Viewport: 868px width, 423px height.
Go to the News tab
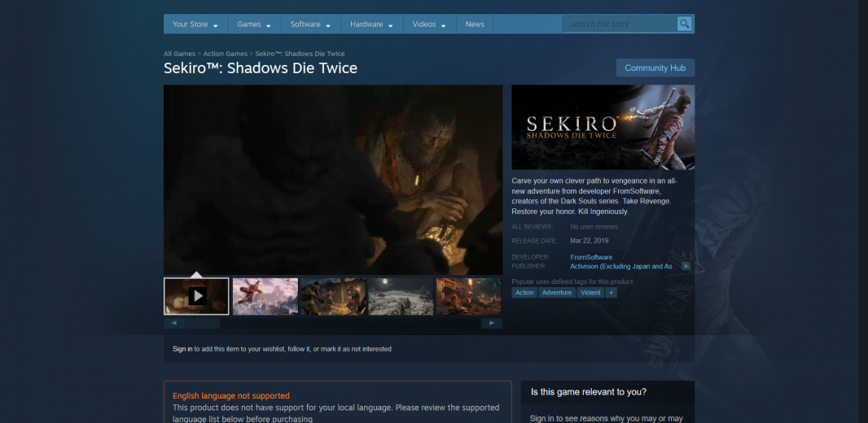tap(475, 24)
